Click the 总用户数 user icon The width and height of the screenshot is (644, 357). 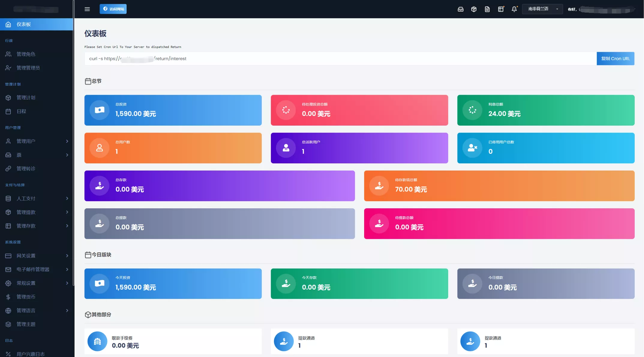point(100,148)
